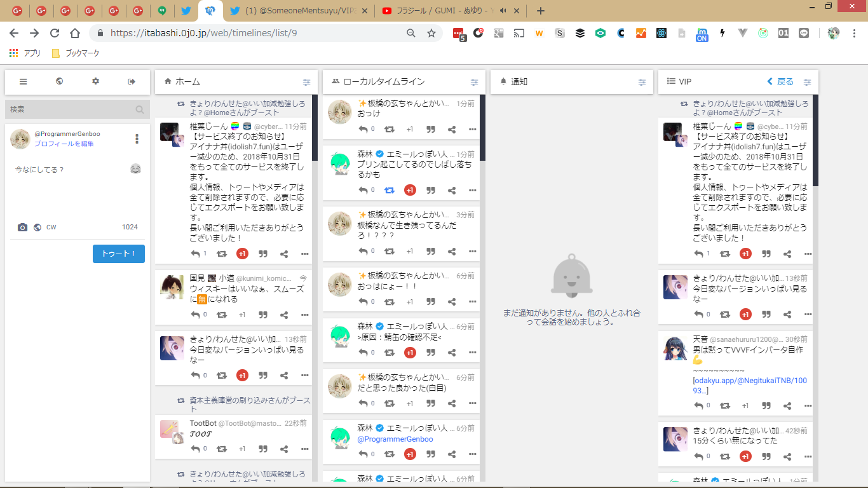868x488 pixels.
Task: Toggle boost on 天音 toot in VIP column
Action: (x=725, y=406)
